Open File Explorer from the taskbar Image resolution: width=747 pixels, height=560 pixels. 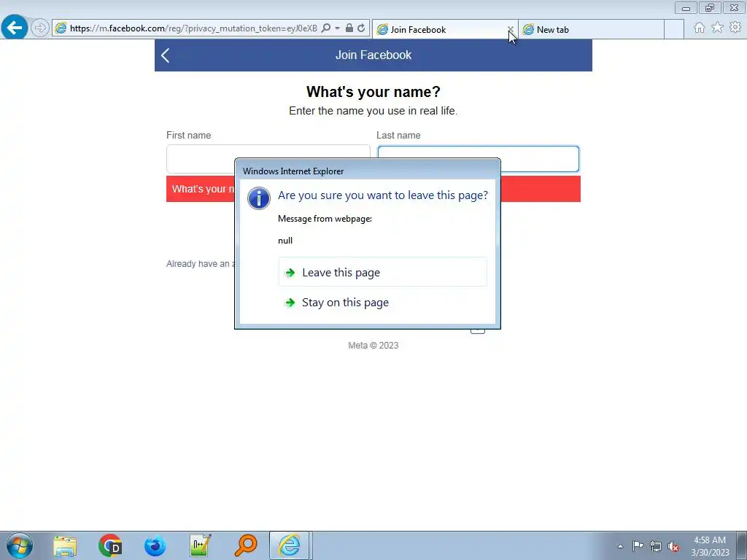pos(65,546)
